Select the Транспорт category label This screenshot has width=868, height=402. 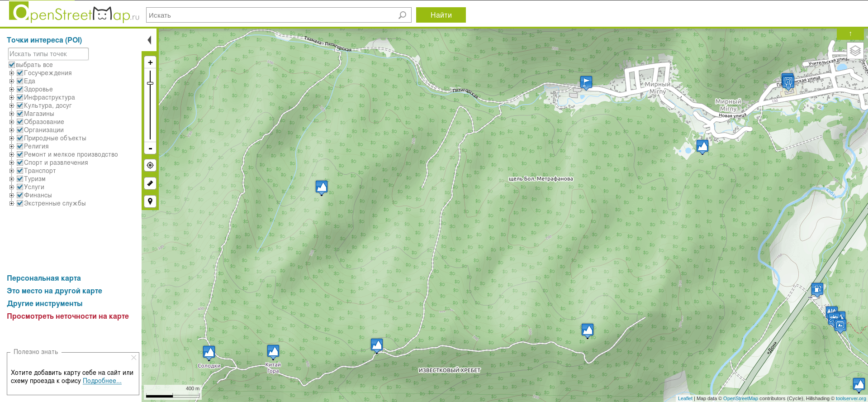[x=40, y=171]
